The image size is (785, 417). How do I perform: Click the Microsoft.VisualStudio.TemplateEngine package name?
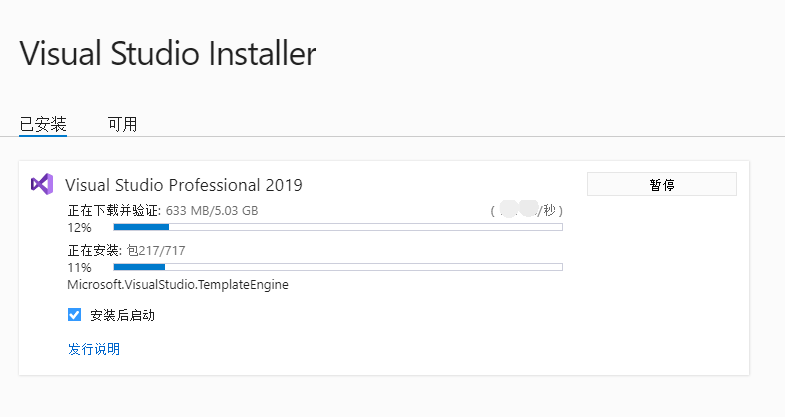click(178, 285)
